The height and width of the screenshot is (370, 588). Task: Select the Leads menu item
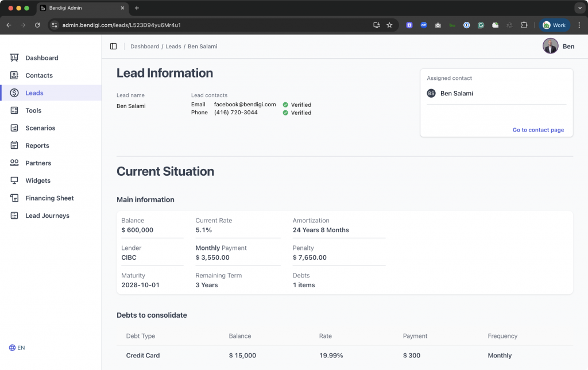(x=34, y=93)
